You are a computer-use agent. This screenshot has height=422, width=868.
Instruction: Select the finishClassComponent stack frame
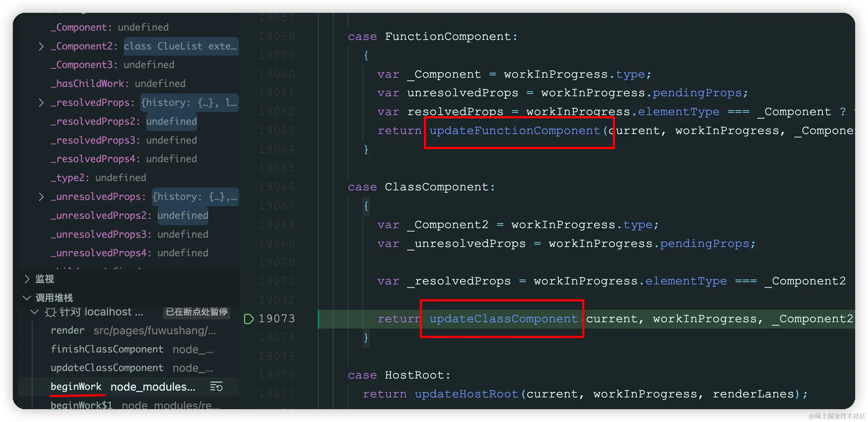point(107,349)
